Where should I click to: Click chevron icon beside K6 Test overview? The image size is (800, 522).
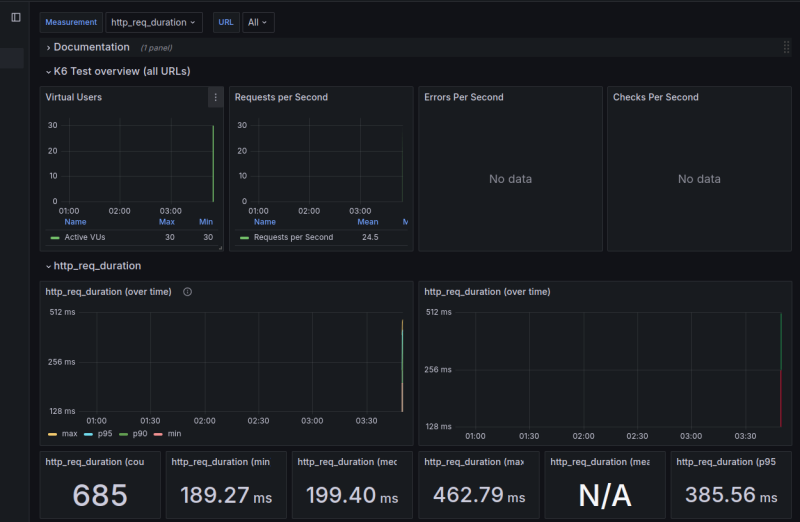[47, 72]
